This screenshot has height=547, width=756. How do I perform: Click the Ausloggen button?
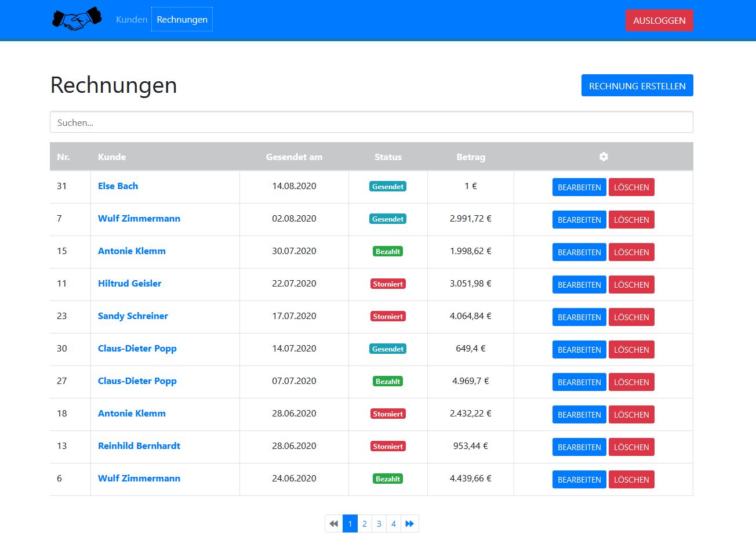click(x=659, y=20)
